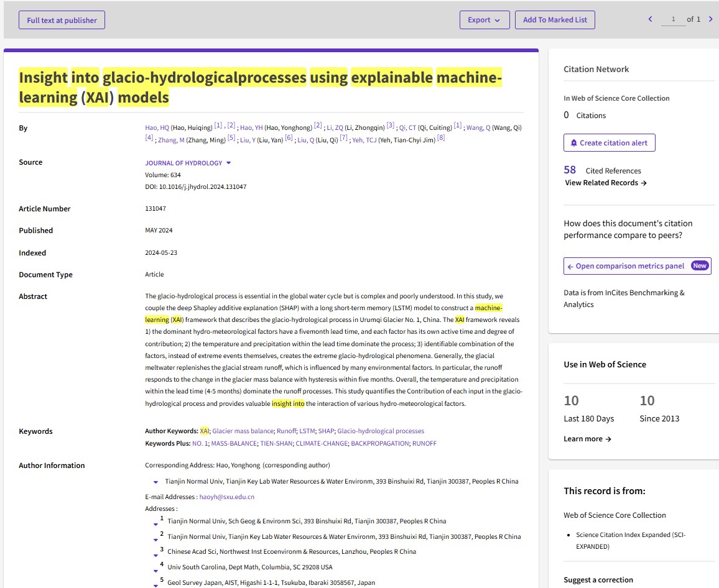Expand address 4 Univ South Carolina
The width and height of the screenshot is (719, 588).
tap(155, 571)
